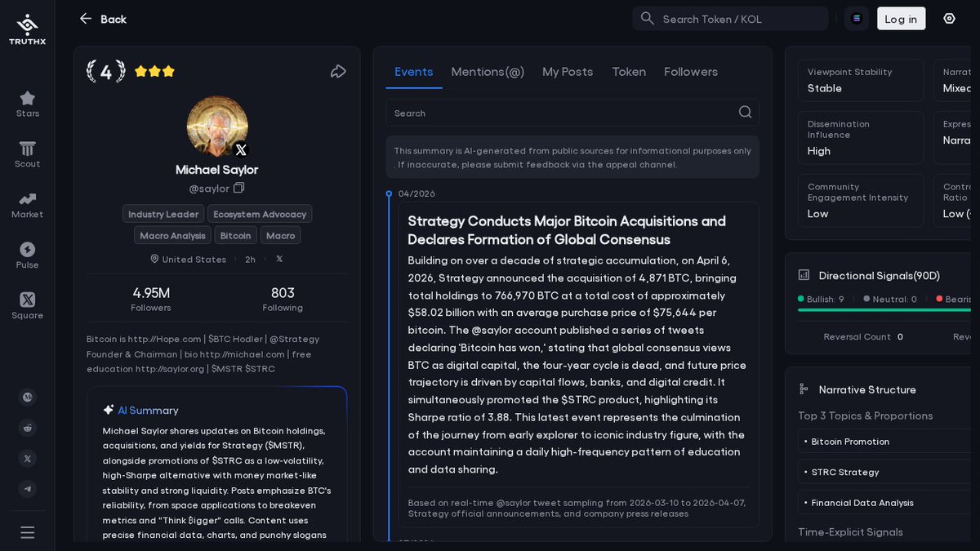Open the Scout section in sidebar

point(27,154)
